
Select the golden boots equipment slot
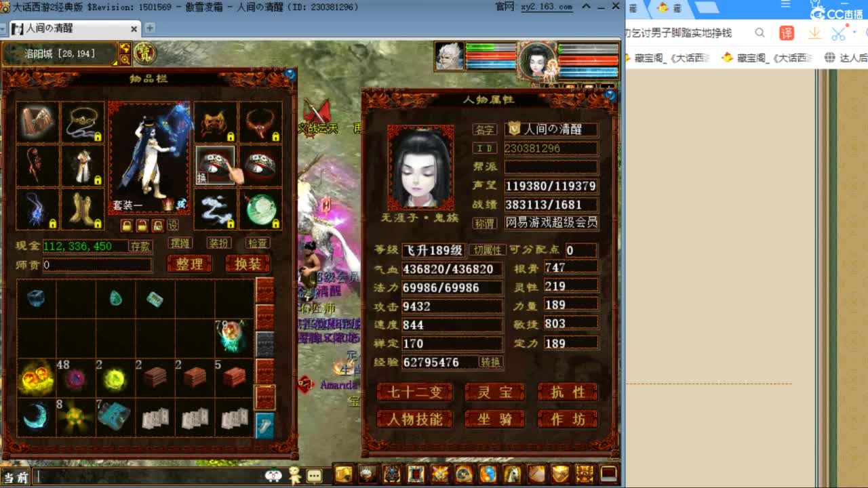coord(83,209)
